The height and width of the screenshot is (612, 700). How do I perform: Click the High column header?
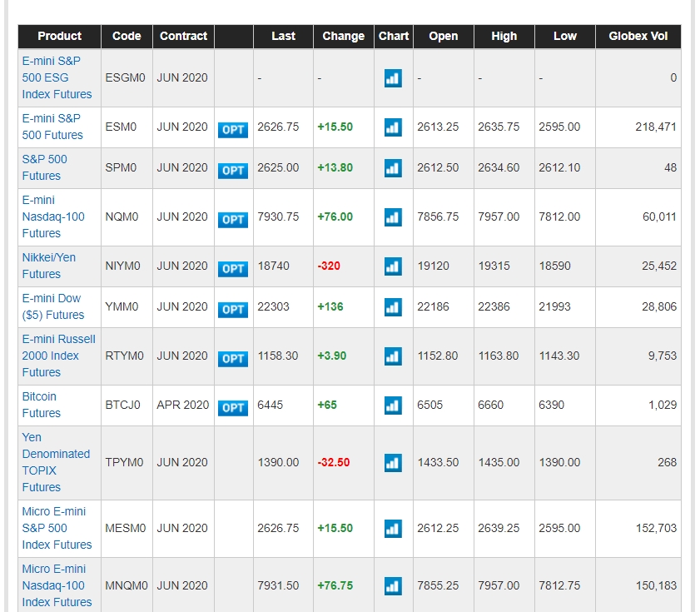pyautogui.click(x=504, y=36)
